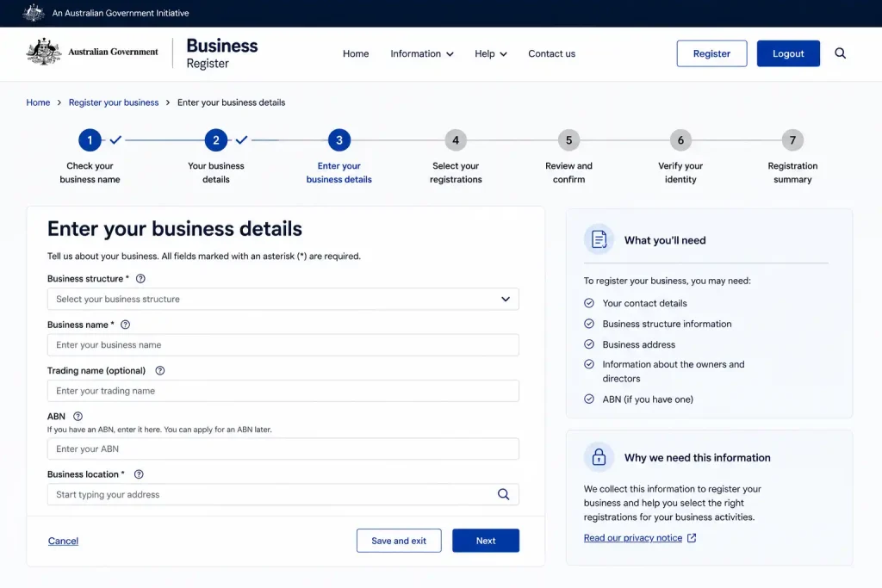Click check icon beside Business address
Screen dimensions: 882x588
pyautogui.click(x=589, y=344)
